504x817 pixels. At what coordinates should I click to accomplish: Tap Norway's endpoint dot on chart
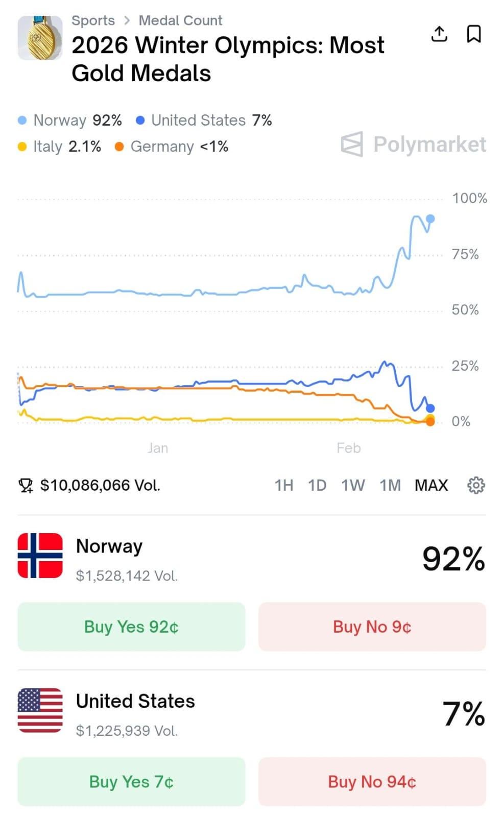click(430, 219)
